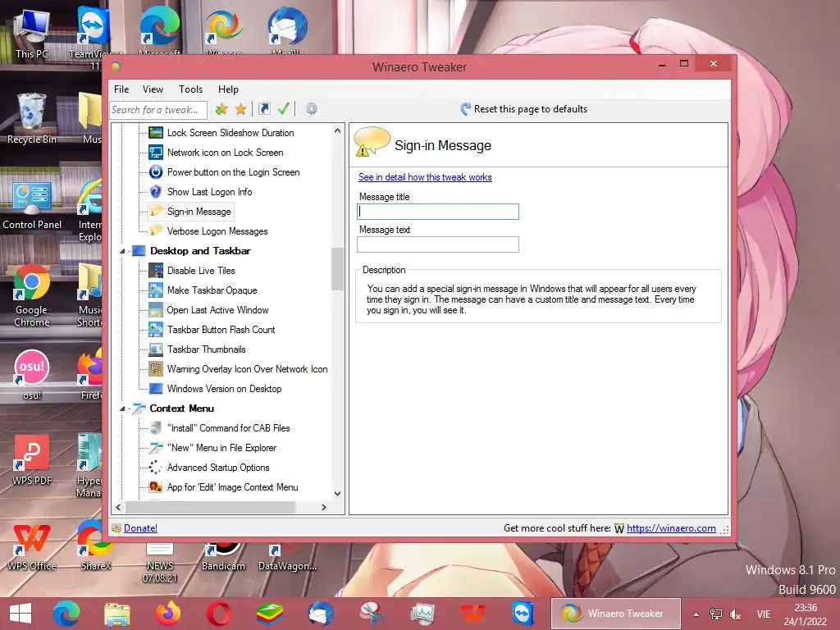Click the tree's vertical scrollbar thumb
This screenshot has width=840, height=630.
click(337, 269)
